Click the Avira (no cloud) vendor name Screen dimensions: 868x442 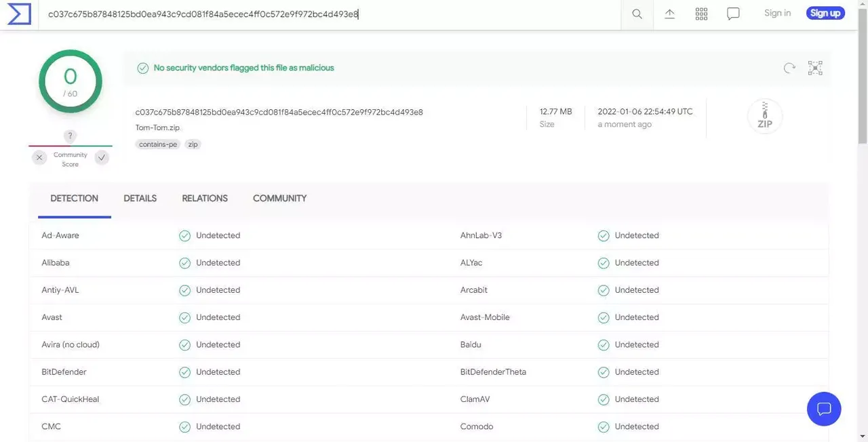[71, 345]
